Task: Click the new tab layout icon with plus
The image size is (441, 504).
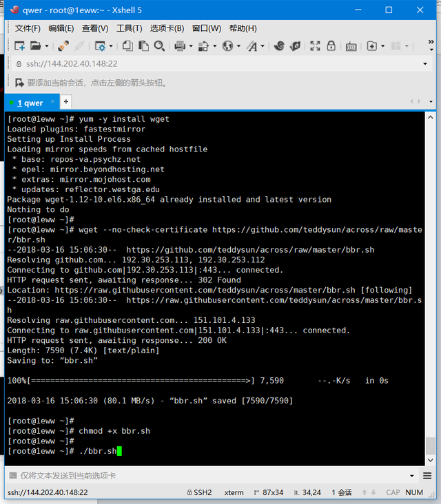Action: 372,46
